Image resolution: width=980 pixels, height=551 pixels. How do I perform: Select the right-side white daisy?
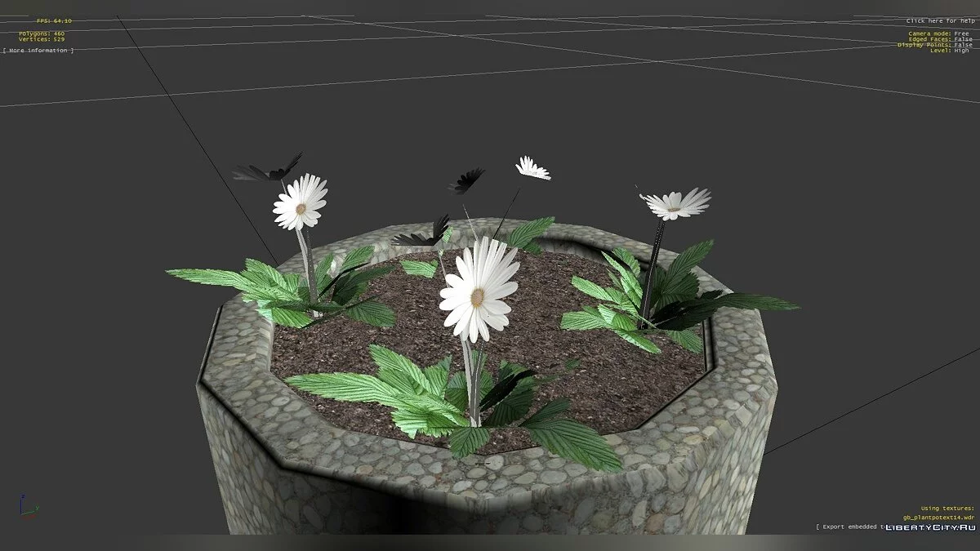click(674, 203)
